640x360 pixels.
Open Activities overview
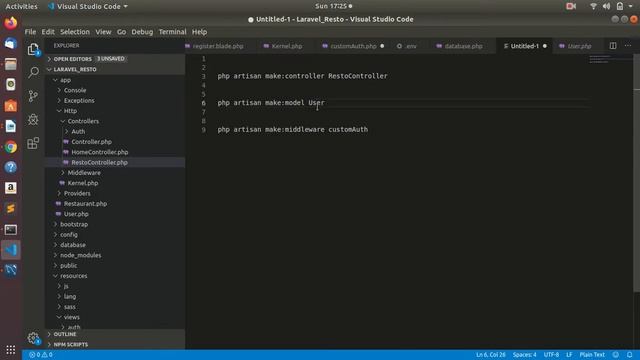(x=21, y=6)
